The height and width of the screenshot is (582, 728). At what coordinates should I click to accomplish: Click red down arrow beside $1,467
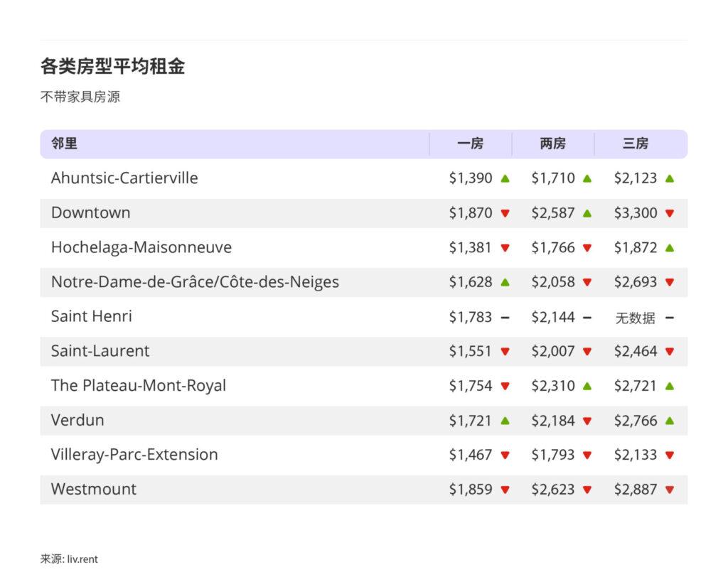505,456
